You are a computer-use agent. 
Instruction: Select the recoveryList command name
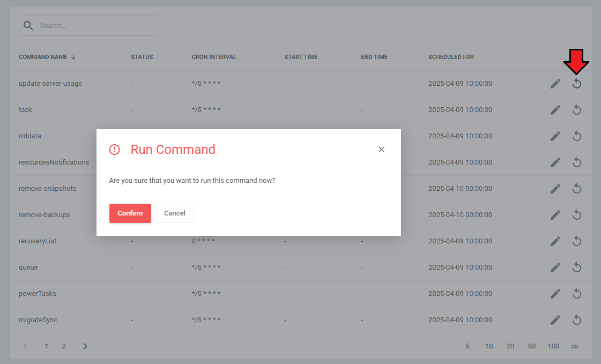pyautogui.click(x=38, y=241)
